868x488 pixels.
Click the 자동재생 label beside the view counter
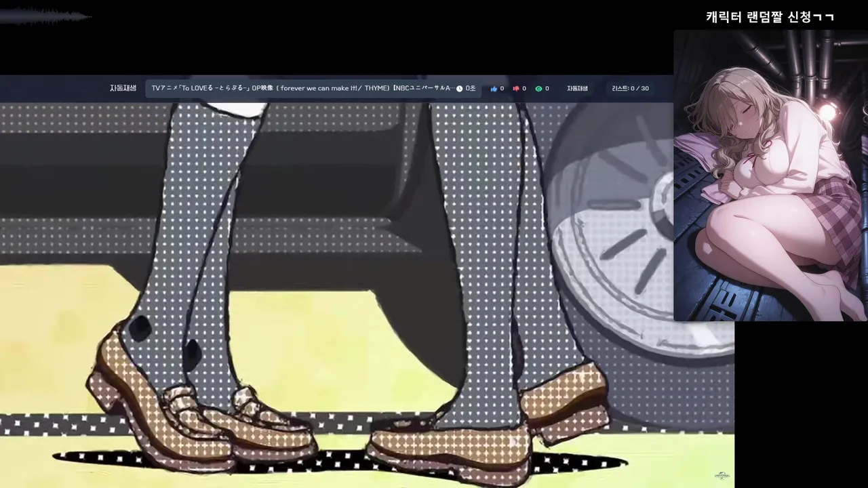click(577, 89)
